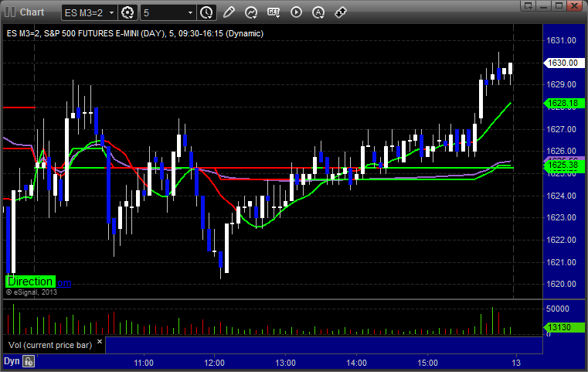The image size is (588, 372).
Task: Click the green 1625.38 price marker
Action: 563,166
